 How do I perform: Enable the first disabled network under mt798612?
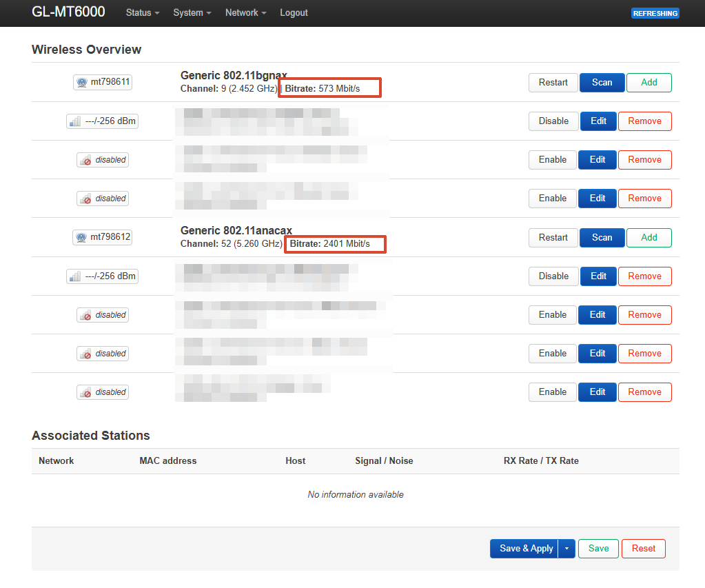coord(553,315)
